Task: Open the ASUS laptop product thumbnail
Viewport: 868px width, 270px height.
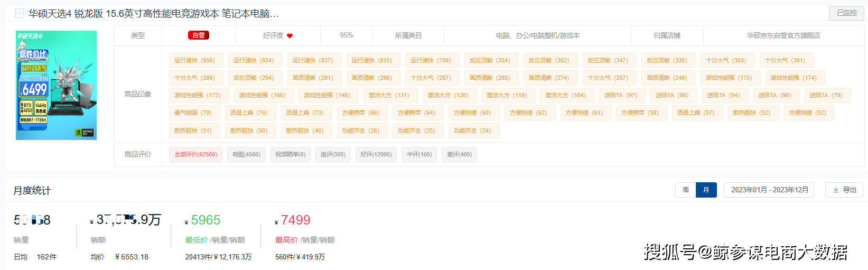Action: coord(56,85)
